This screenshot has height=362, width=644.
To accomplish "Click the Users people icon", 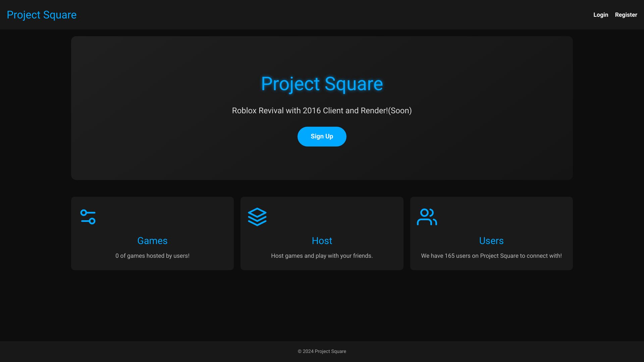I will click(x=427, y=217).
